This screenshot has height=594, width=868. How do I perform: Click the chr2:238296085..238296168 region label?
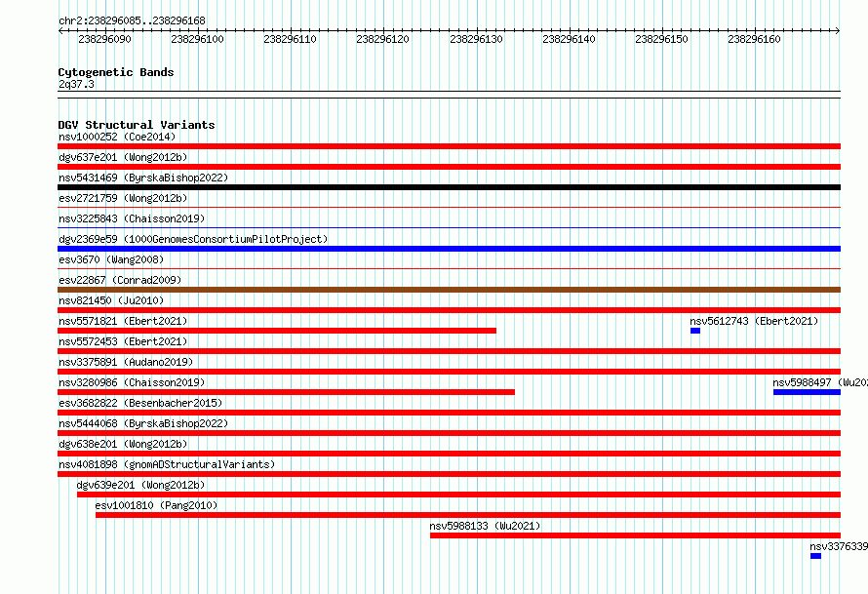tap(132, 20)
